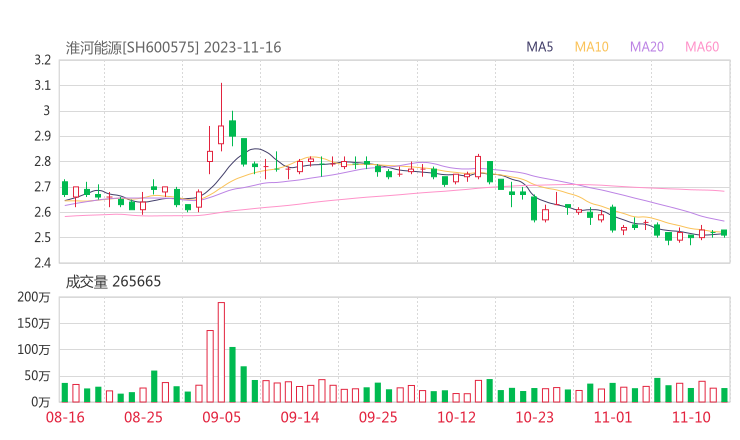
Task: Click the 3.2 price axis label
Action: click(42, 60)
